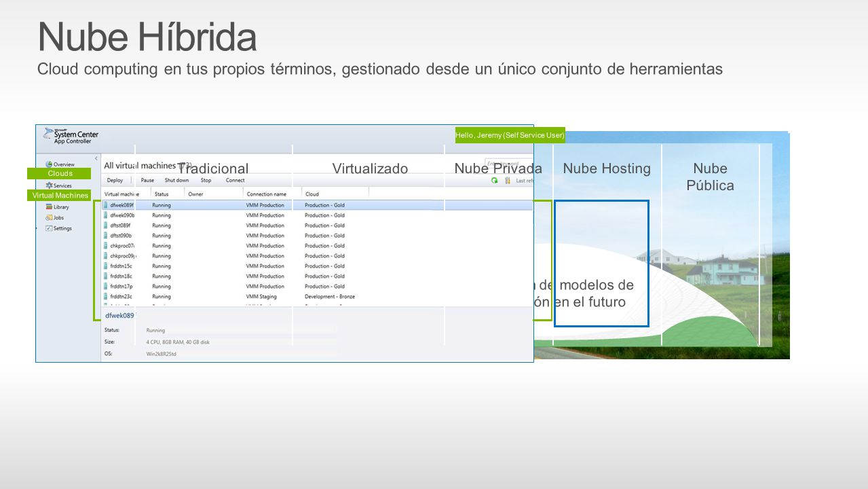The width and height of the screenshot is (868, 489).
Task: Sort by the Status column header
Action: [x=162, y=194]
